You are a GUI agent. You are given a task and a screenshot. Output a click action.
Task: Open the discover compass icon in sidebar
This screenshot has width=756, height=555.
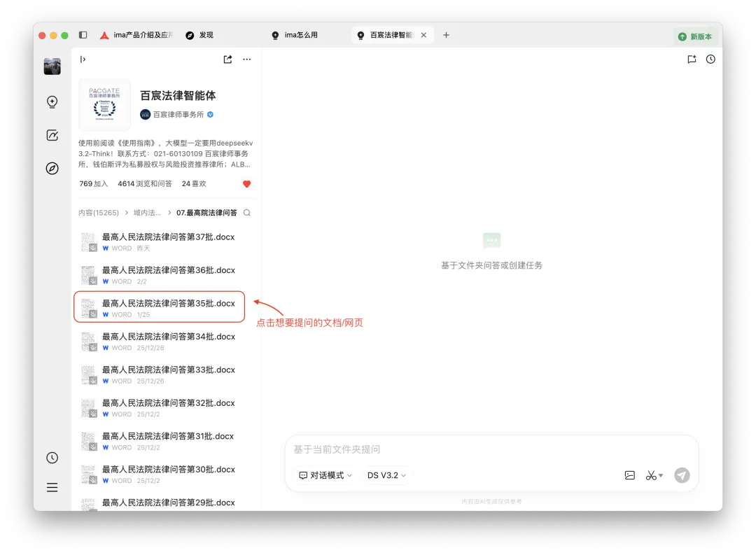[52, 168]
